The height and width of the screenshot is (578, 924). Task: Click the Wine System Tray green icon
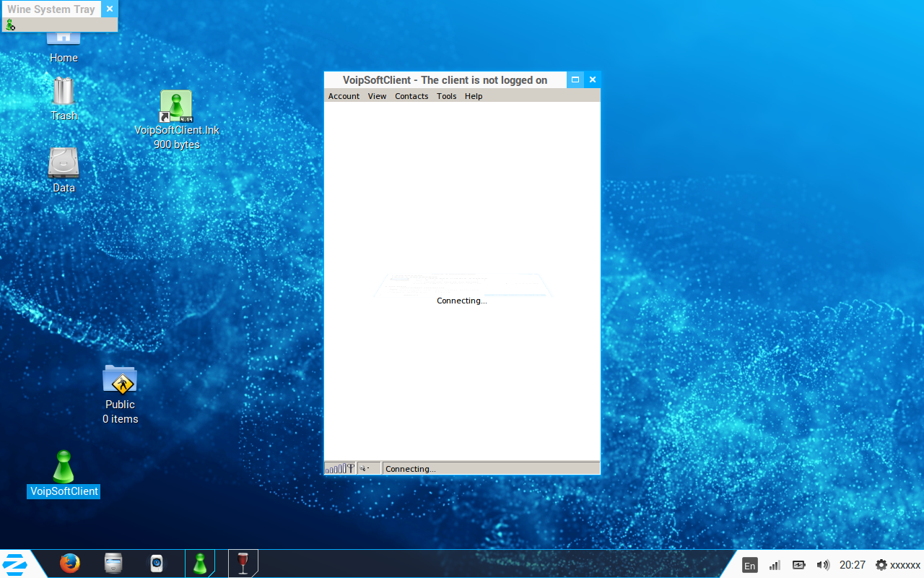click(x=10, y=25)
